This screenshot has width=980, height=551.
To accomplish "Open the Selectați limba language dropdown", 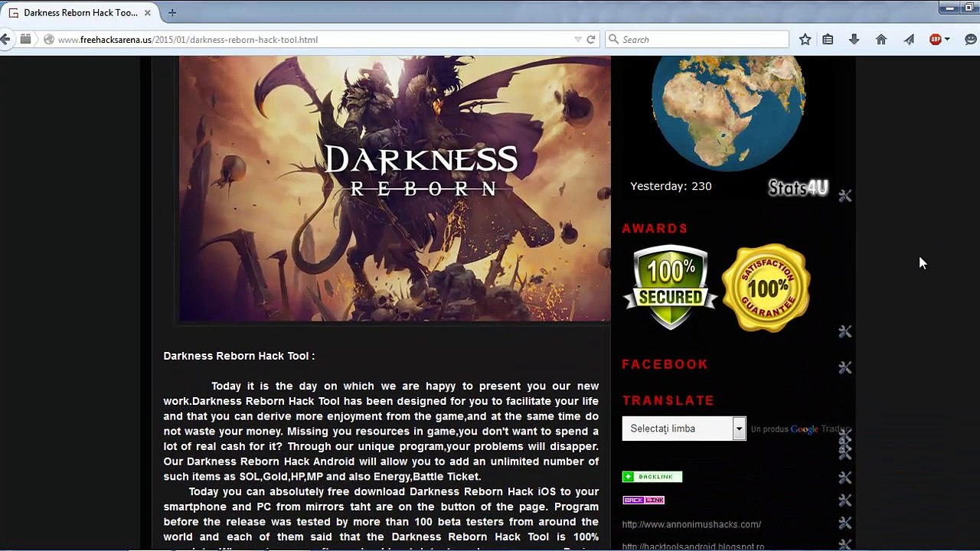I will tap(684, 429).
